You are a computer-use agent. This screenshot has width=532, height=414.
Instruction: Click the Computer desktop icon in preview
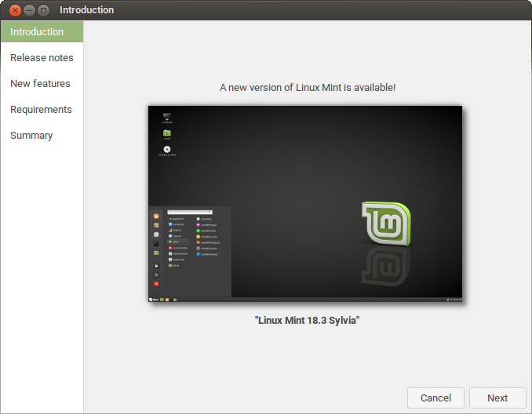[x=167, y=118]
